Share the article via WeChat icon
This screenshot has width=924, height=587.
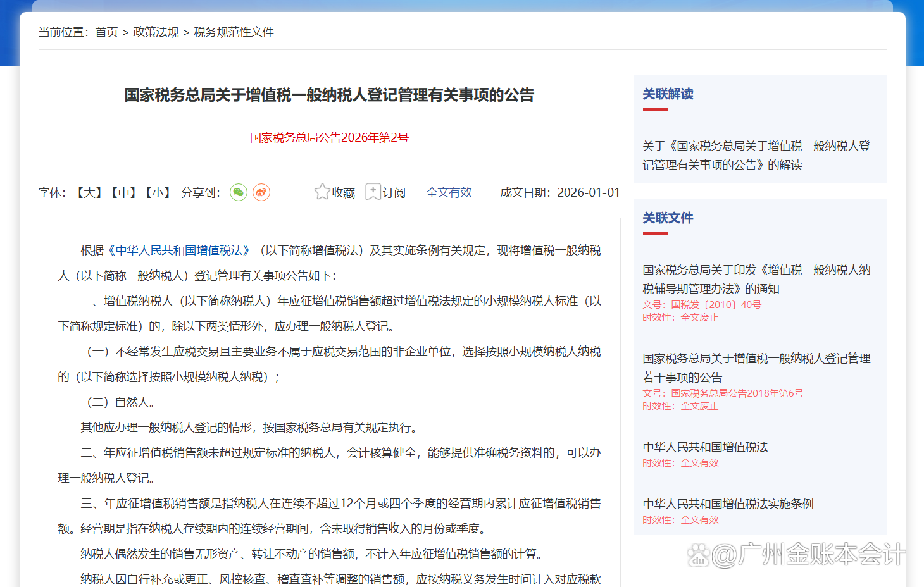coord(238,192)
